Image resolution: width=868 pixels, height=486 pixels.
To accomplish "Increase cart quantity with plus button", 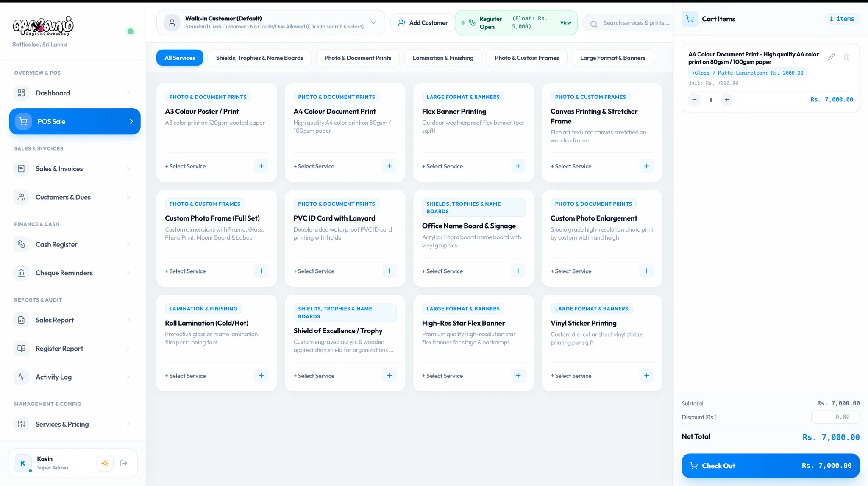I will click(727, 100).
